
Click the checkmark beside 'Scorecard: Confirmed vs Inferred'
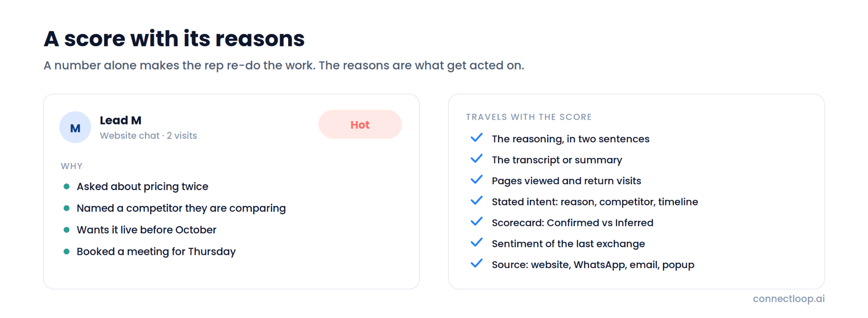(476, 222)
